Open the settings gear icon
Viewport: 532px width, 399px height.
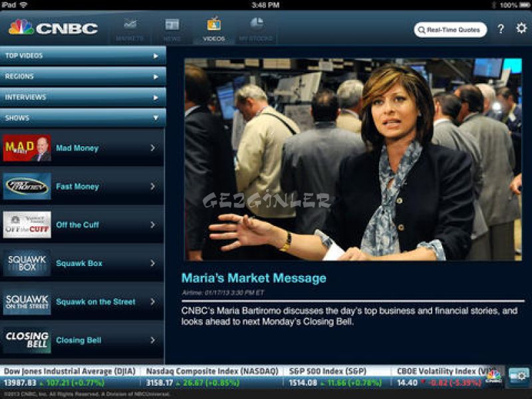pos(521,28)
